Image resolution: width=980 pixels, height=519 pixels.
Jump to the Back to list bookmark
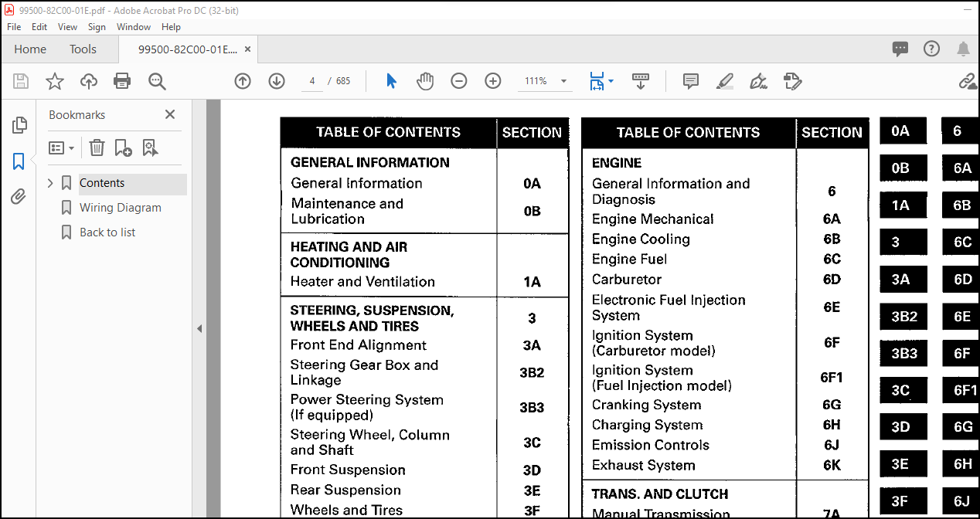tap(107, 232)
